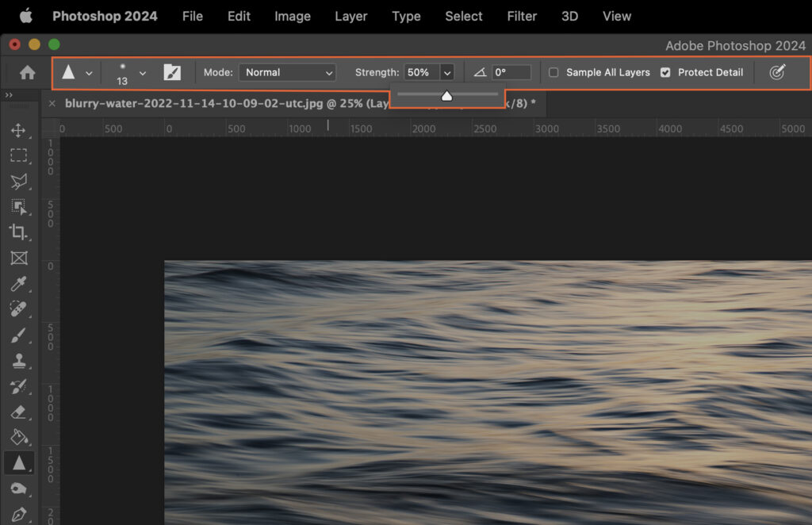Select the Brush tool in the toolbar
Image resolution: width=812 pixels, height=525 pixels.
coord(18,335)
